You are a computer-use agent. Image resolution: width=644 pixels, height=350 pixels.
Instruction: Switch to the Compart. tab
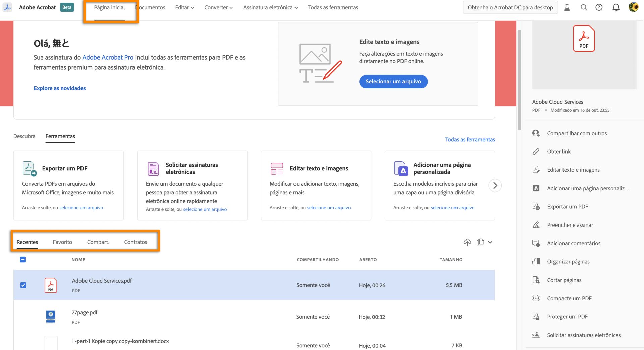tap(98, 242)
